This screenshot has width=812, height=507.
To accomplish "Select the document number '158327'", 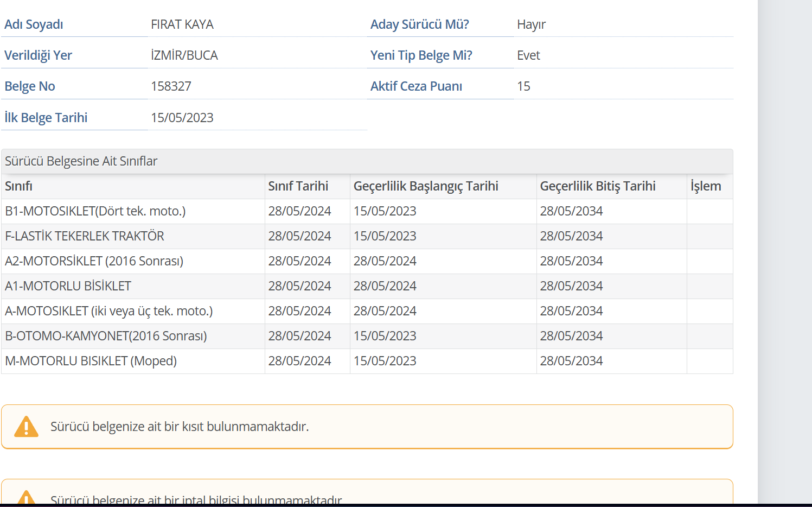I will (171, 86).
